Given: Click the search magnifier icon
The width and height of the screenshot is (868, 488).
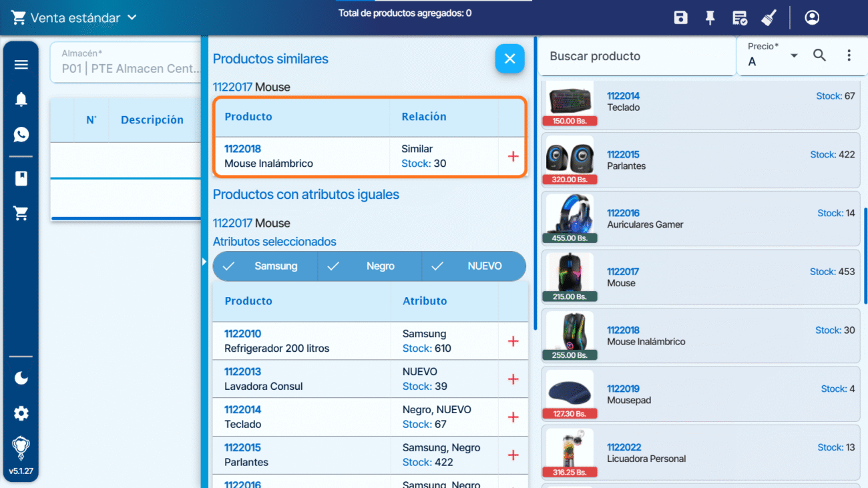Looking at the screenshot, I should (819, 55).
